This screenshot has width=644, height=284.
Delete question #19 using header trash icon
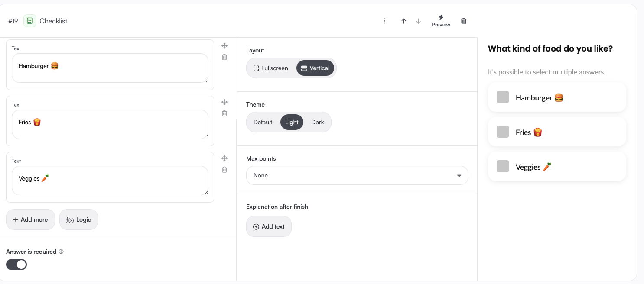pyautogui.click(x=464, y=21)
